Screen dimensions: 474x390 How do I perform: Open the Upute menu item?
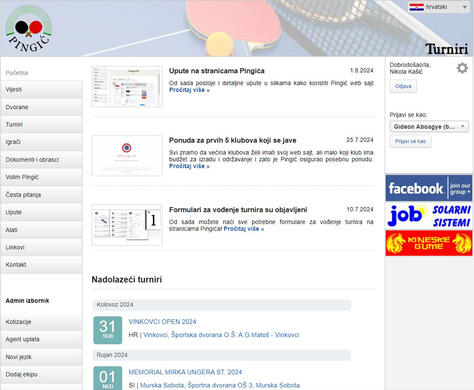click(41, 212)
